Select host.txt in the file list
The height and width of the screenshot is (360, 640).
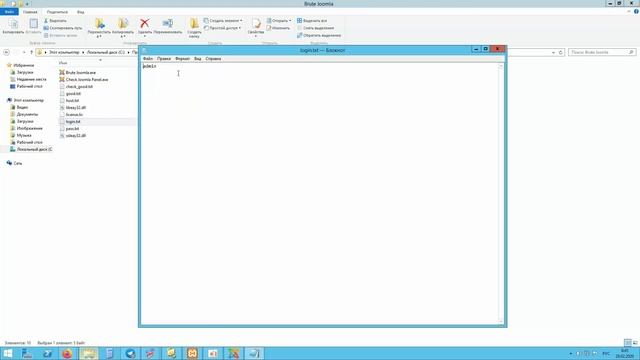(x=69, y=100)
